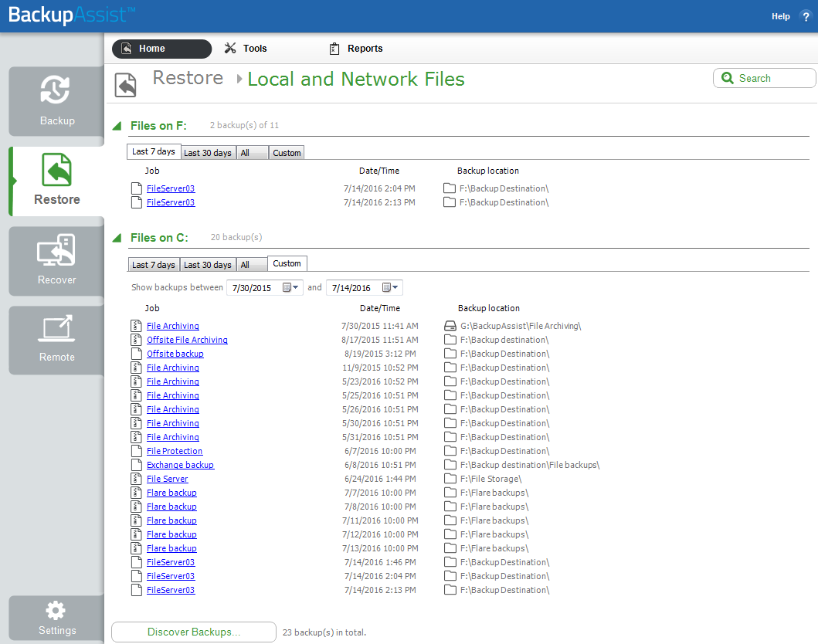Click the Search magnifier icon

tap(727, 78)
